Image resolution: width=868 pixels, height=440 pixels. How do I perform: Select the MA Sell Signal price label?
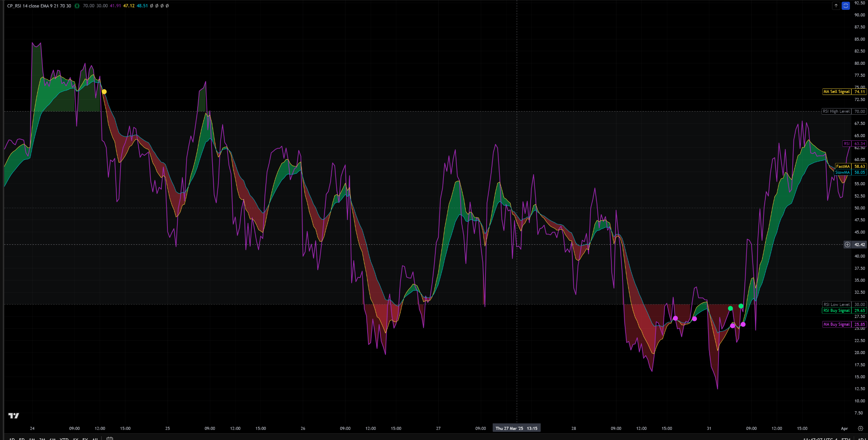836,92
